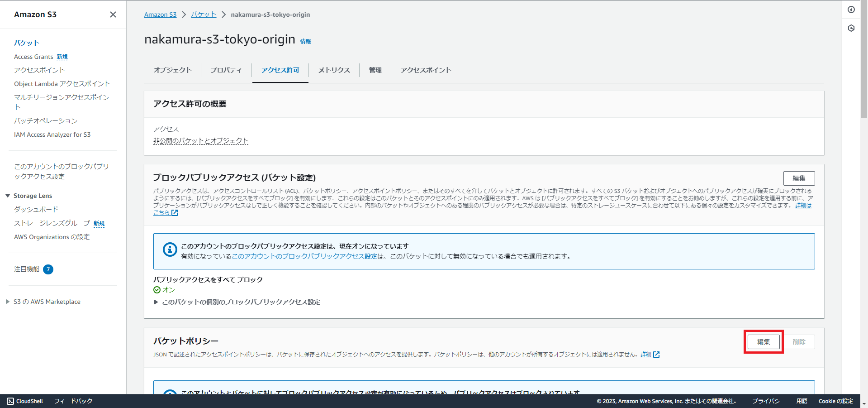The height and width of the screenshot is (408, 868).
Task: Collapse the Storage Lens section
Action: (x=8, y=196)
